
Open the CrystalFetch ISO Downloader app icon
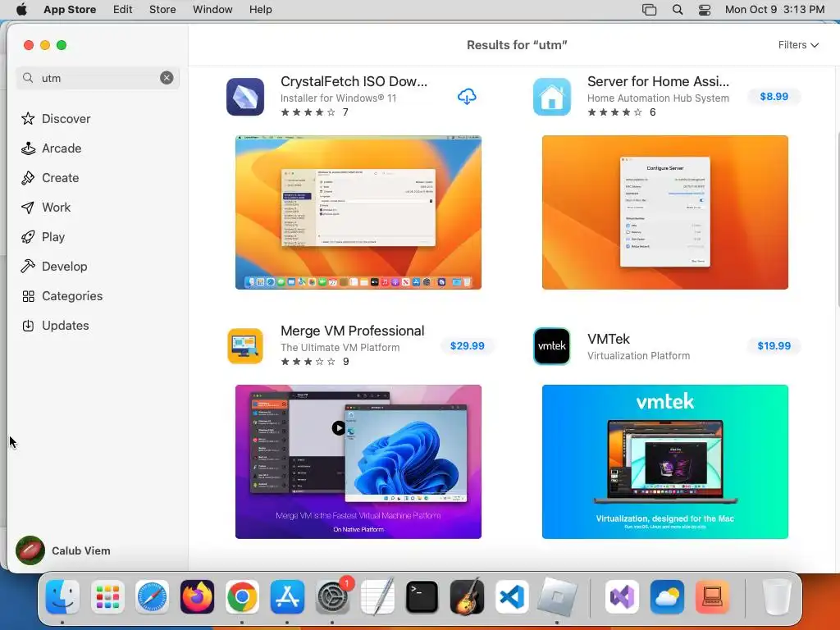244,97
